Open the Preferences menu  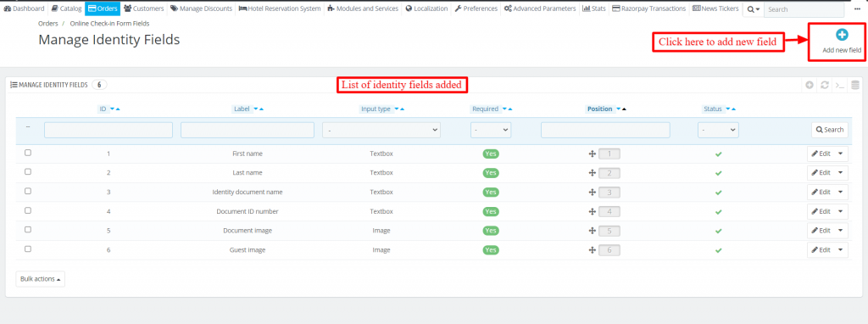[476, 8]
